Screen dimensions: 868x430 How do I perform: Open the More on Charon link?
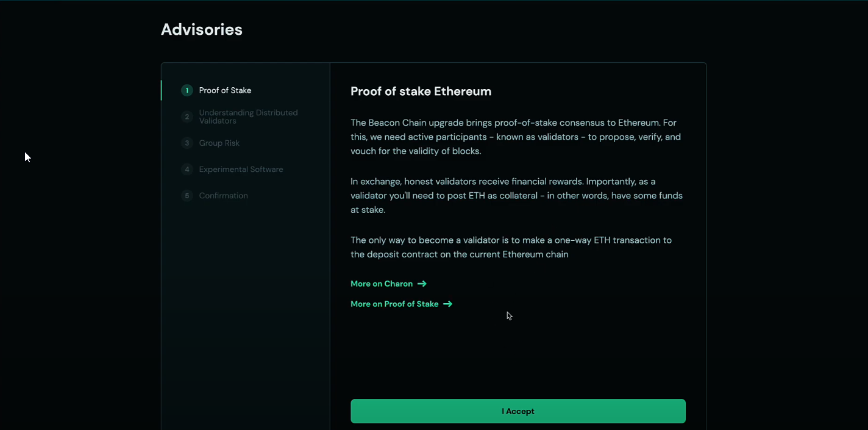tap(382, 284)
